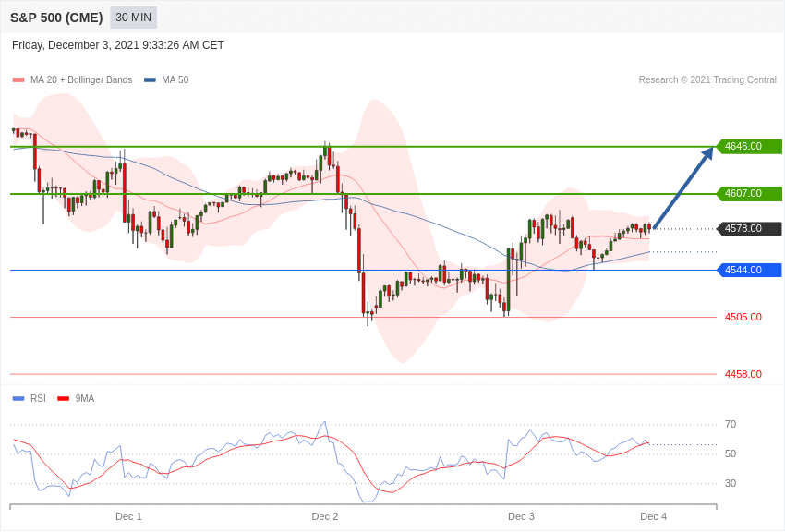This screenshot has width=785, height=532.
Task: Select Dec 3 on time axis
Action: (521, 516)
